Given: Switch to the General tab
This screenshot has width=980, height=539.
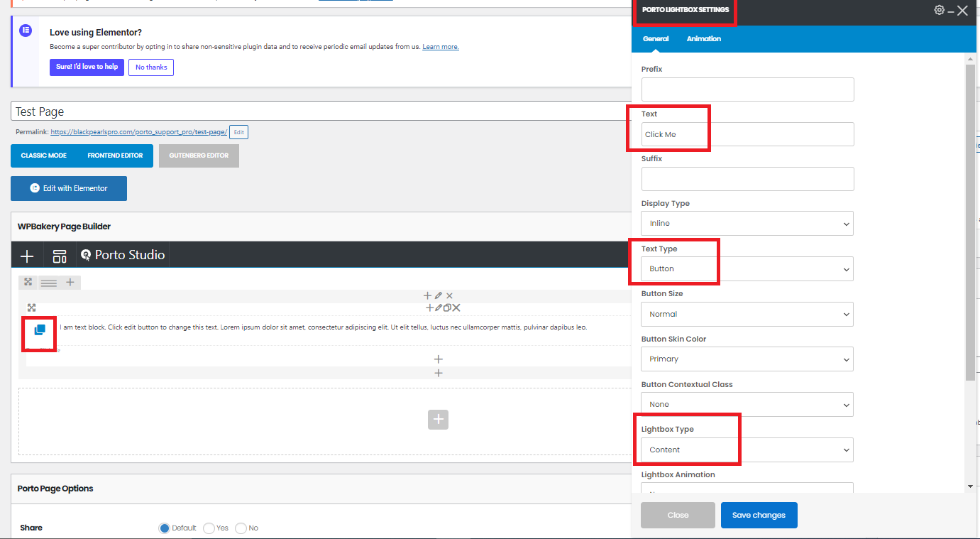Looking at the screenshot, I should tap(656, 39).
